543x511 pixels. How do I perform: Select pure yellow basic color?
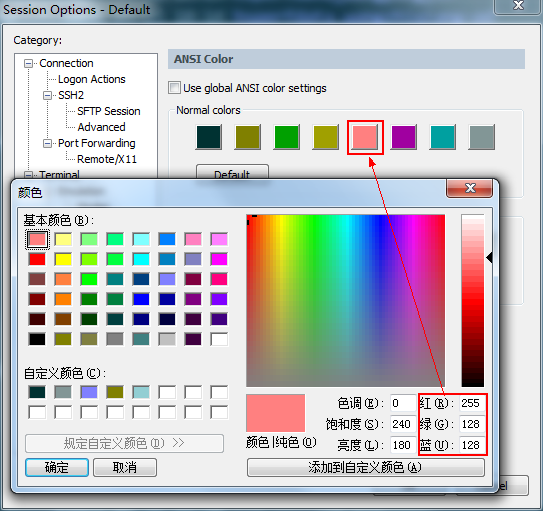tap(63, 259)
